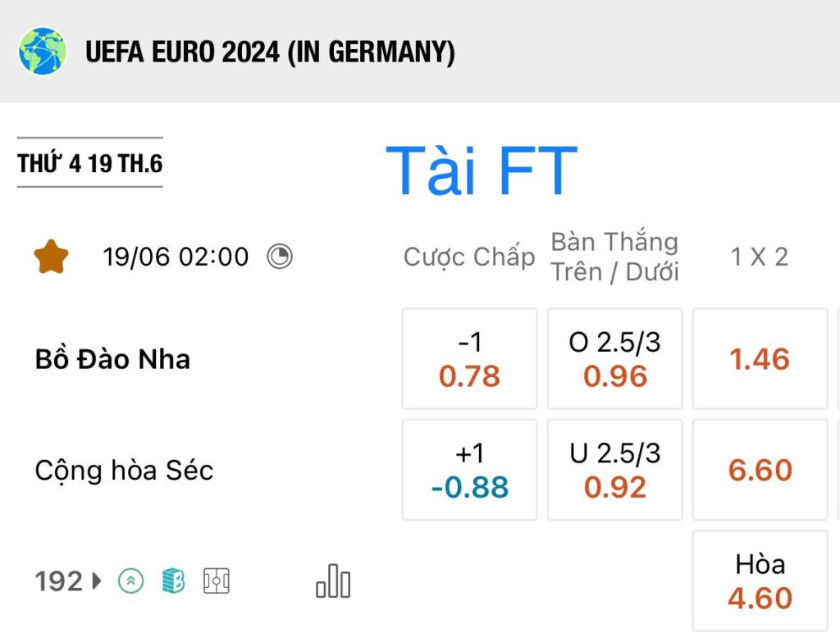Click the Tài FT heading text
Screen dimensions: 840x642
pos(481,171)
